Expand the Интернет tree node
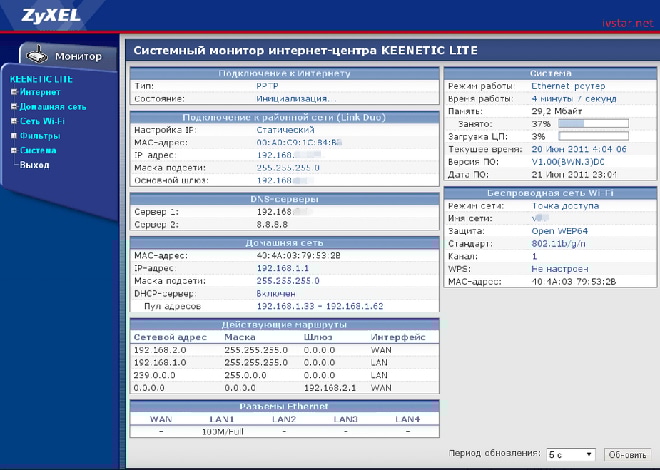 pyautogui.click(x=14, y=92)
